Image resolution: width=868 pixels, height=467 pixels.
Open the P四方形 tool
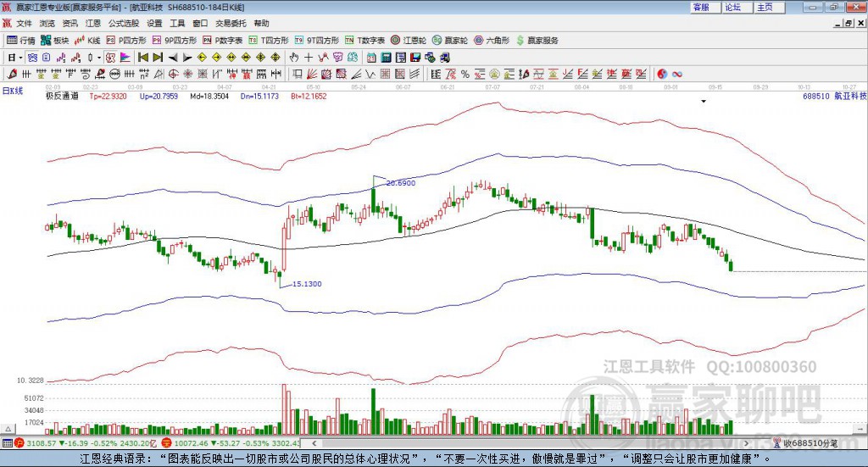coord(126,41)
